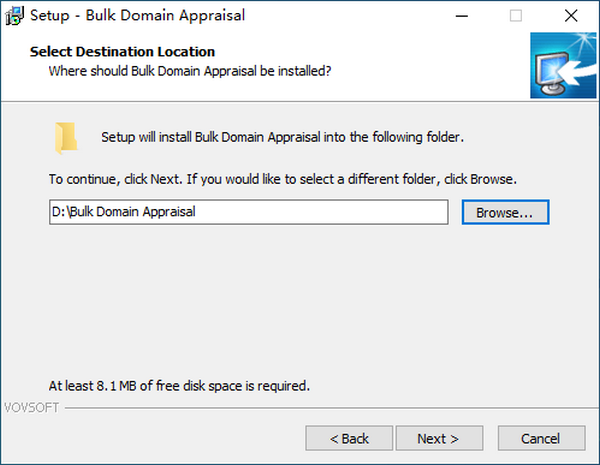The image size is (600, 465).
Task: Click the computer wizard image in header
Action: (x=561, y=65)
